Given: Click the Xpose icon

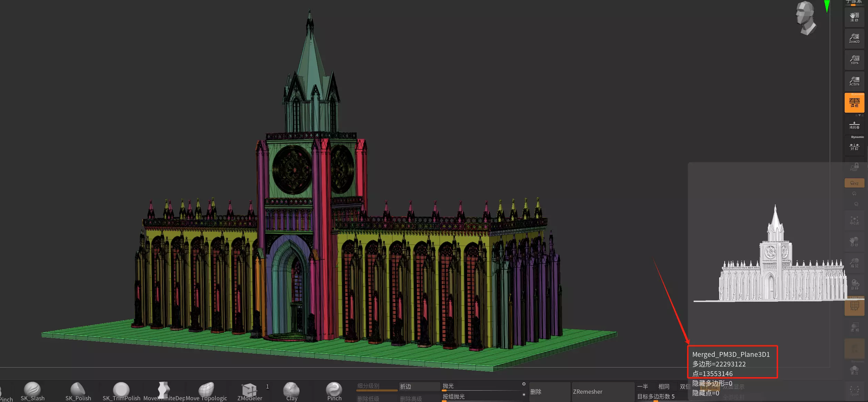Looking at the screenshot, I should [x=854, y=391].
